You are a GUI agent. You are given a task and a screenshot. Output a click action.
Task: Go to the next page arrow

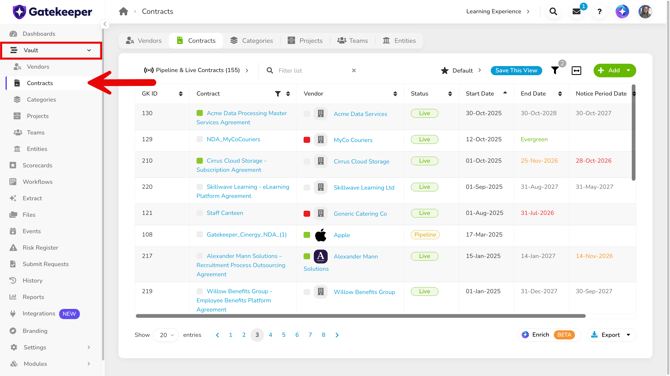click(337, 335)
